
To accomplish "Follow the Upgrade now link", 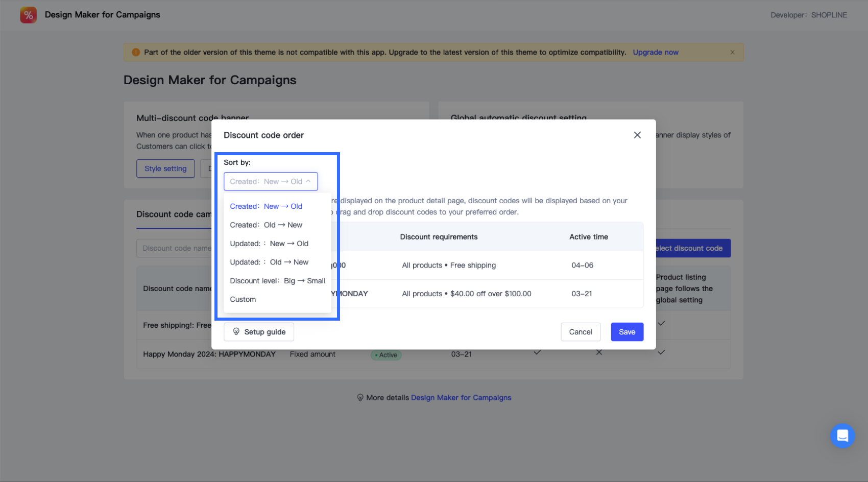I will point(656,52).
